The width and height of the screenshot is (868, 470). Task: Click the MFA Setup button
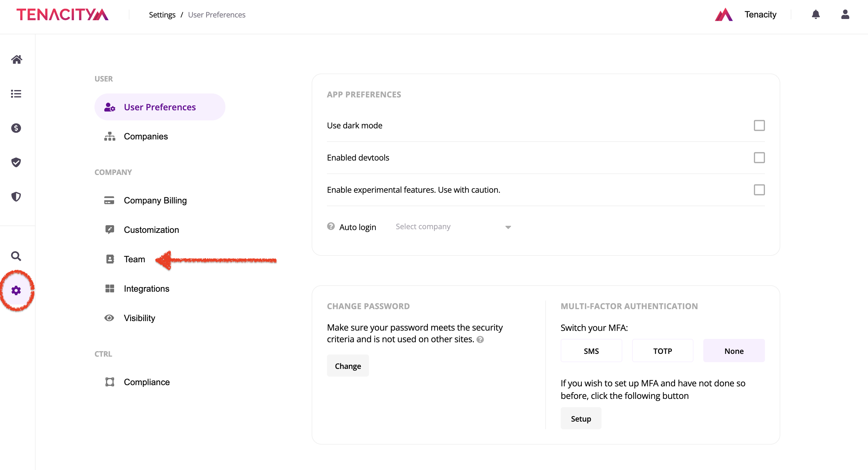tap(581, 419)
